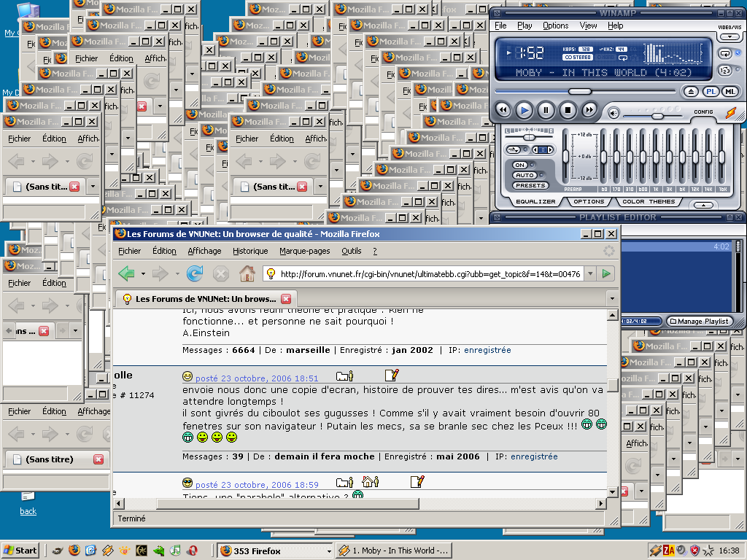This screenshot has width=747, height=560.
Task: Switch to the Winamp OPTIONS tab
Action: click(589, 202)
